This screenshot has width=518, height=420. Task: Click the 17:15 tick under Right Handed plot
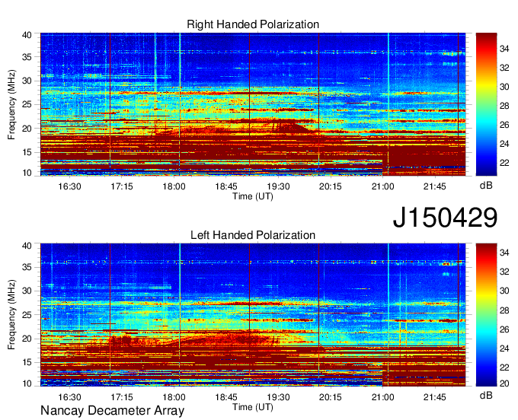point(122,186)
